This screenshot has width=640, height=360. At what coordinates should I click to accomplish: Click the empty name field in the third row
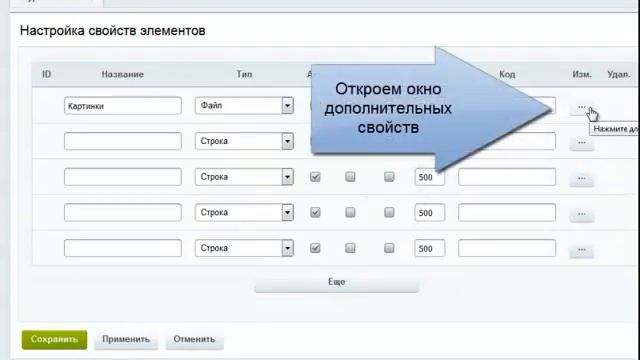pyautogui.click(x=123, y=177)
